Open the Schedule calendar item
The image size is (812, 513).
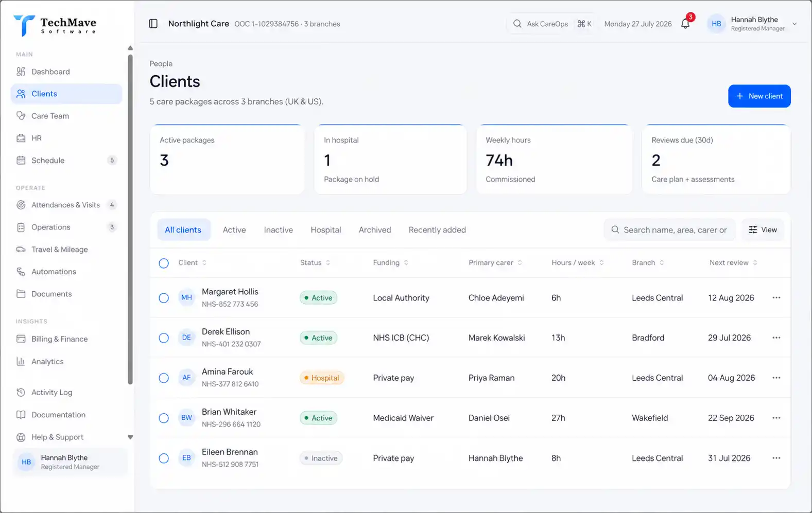[x=66, y=160]
